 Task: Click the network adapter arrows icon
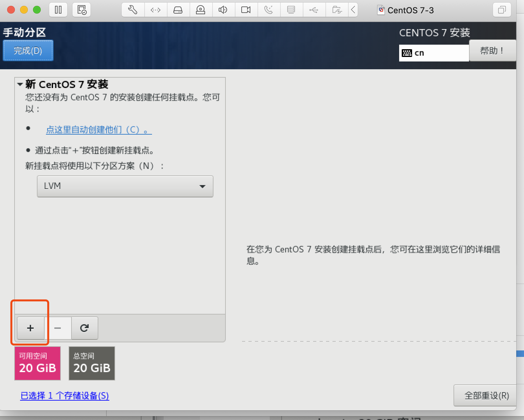156,10
